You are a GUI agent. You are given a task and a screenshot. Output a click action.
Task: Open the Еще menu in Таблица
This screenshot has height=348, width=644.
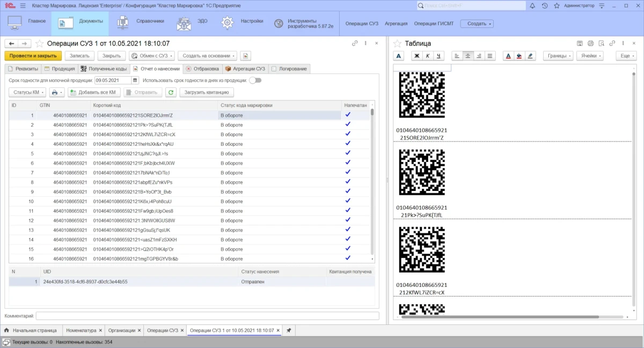(x=627, y=56)
